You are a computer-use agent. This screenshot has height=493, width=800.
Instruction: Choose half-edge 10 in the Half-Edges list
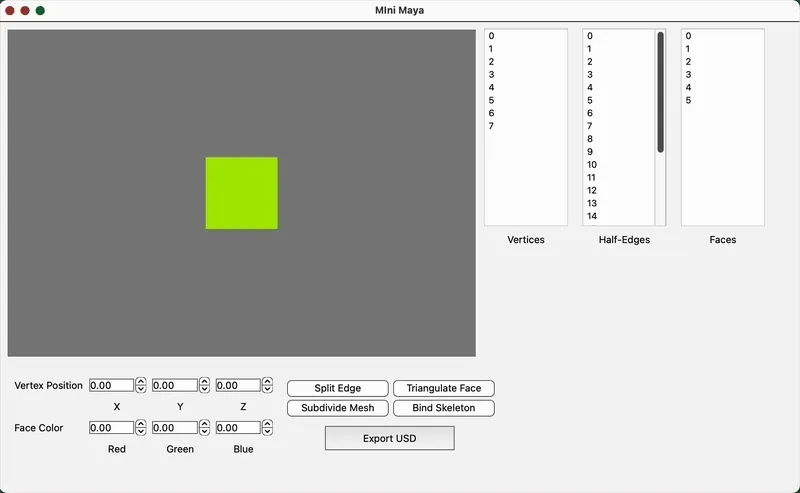(x=592, y=165)
